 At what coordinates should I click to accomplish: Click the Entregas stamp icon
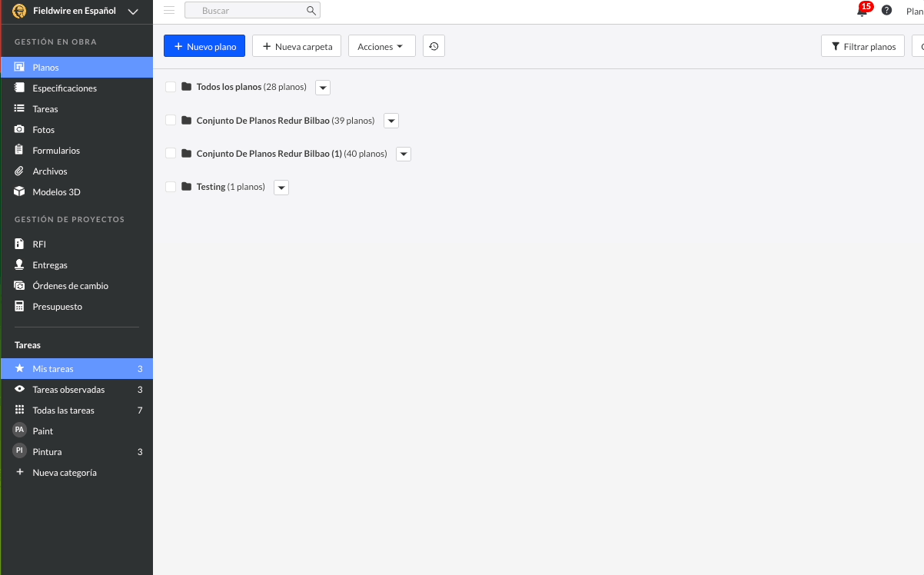(x=19, y=264)
